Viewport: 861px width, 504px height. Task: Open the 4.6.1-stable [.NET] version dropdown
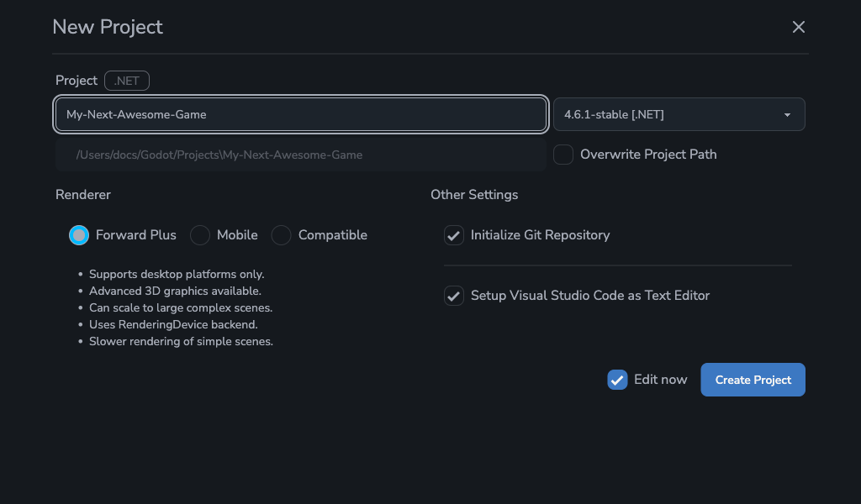pos(679,114)
